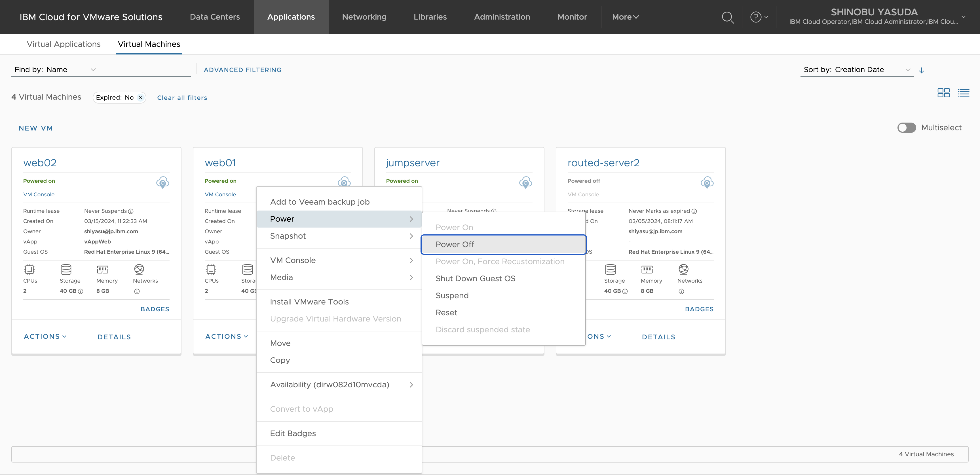Click routed-server2 Networks globe icon
The image size is (980, 475).
683,270
